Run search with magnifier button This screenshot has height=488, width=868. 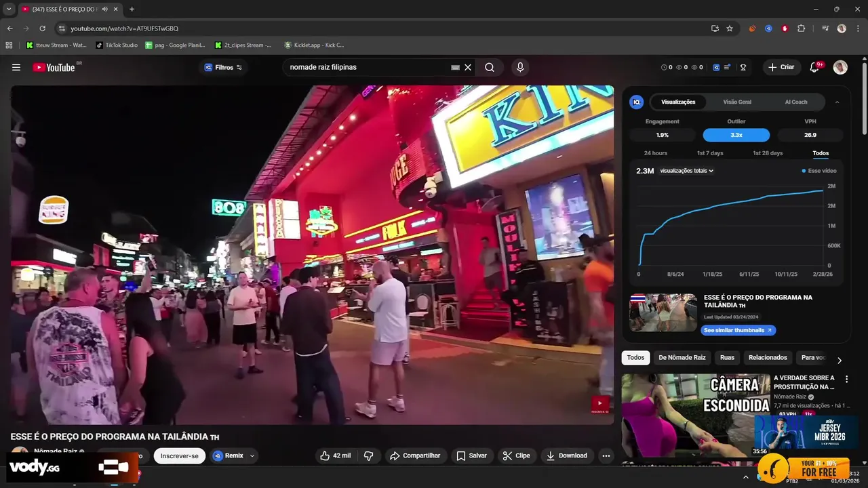tap(490, 67)
